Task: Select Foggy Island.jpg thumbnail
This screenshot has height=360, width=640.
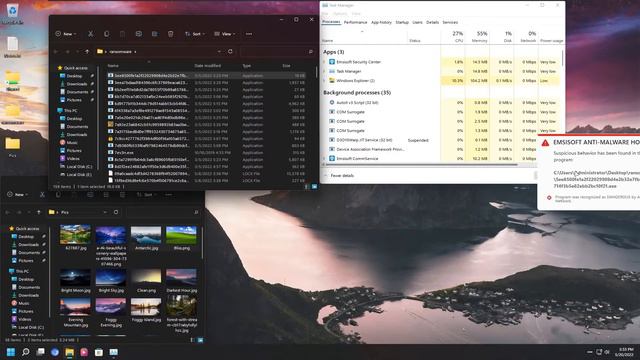Action: [x=146, y=307]
